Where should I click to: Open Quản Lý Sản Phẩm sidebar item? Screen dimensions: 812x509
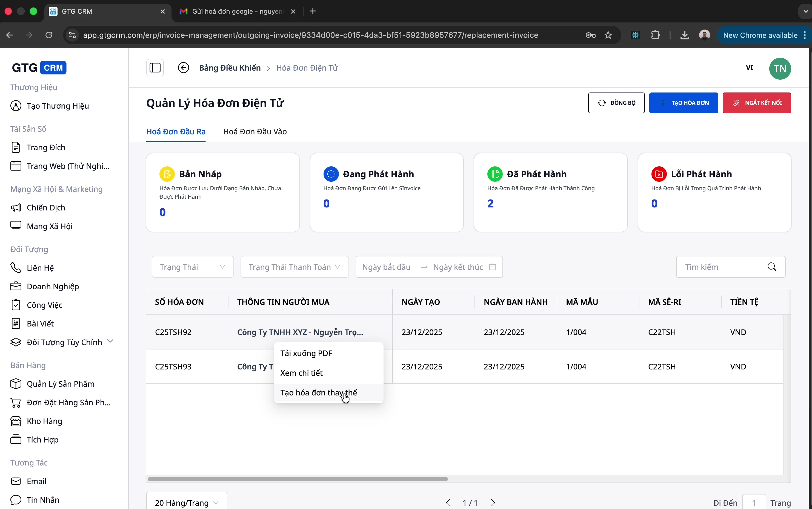pyautogui.click(x=60, y=384)
